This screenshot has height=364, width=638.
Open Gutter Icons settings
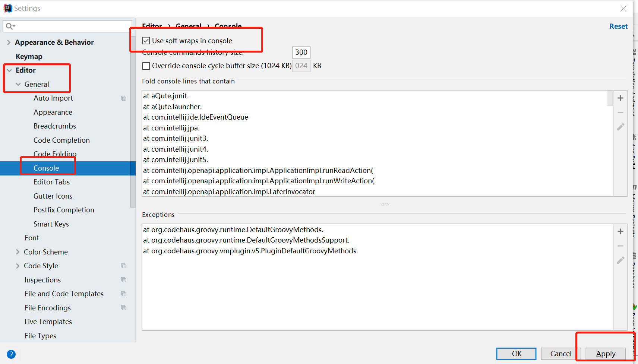coord(53,196)
